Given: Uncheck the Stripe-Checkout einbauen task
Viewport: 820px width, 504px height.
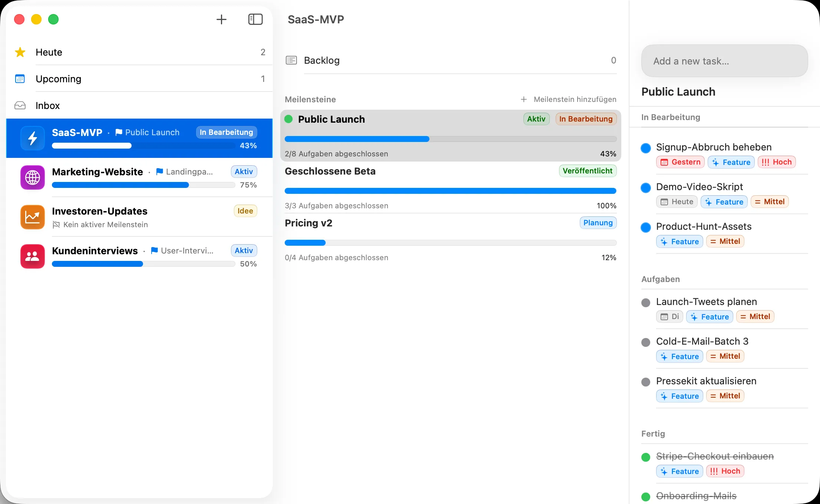Looking at the screenshot, I should point(646,457).
